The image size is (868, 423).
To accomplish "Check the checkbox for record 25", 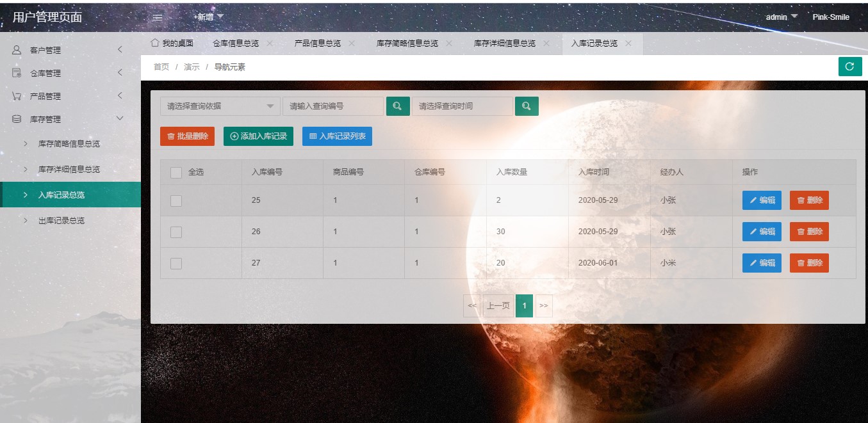I will (x=176, y=200).
